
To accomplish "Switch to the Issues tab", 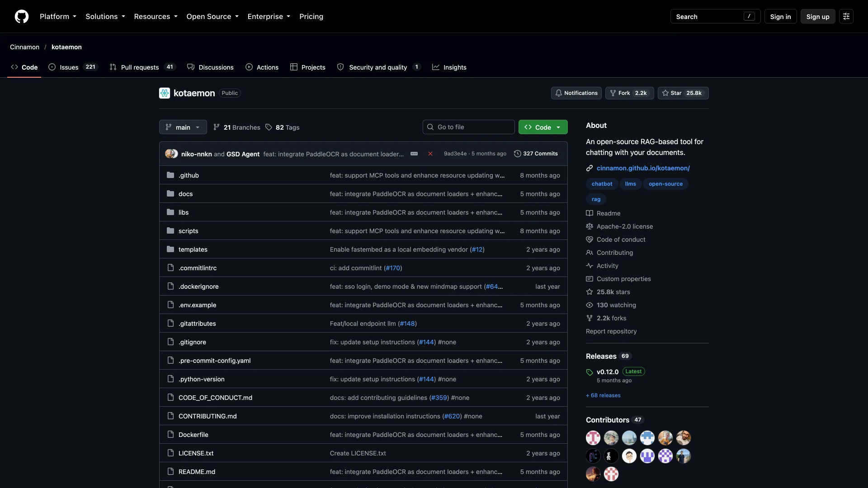I will point(73,67).
